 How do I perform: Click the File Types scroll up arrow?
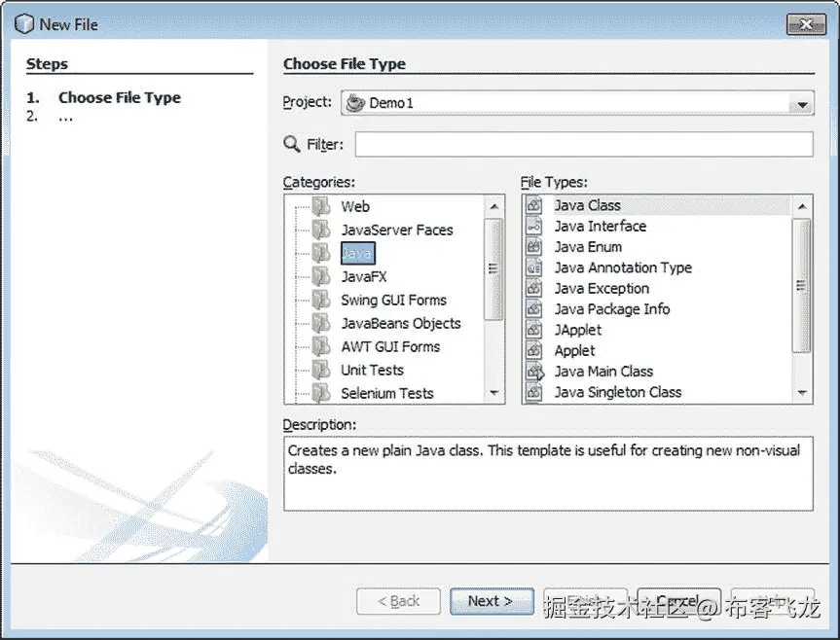801,206
